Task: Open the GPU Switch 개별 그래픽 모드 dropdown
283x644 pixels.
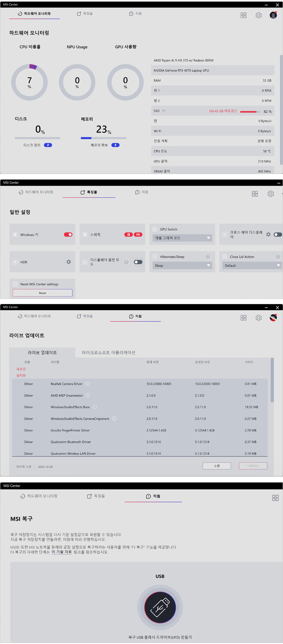Action: (x=182, y=238)
